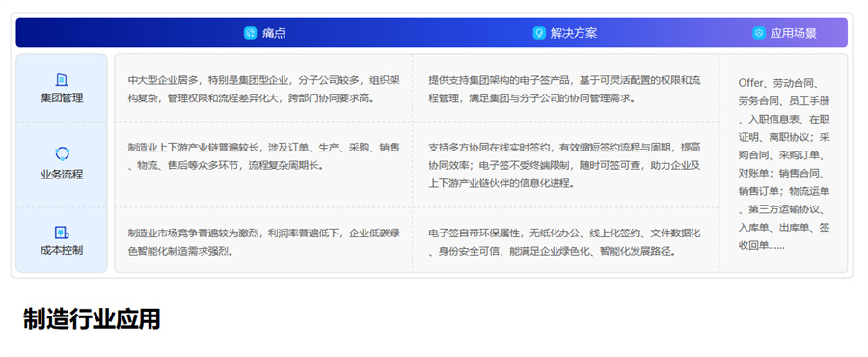Click text starting 支持多方协同在线实时签约
This screenshot has height=357, width=868.
tap(564, 165)
